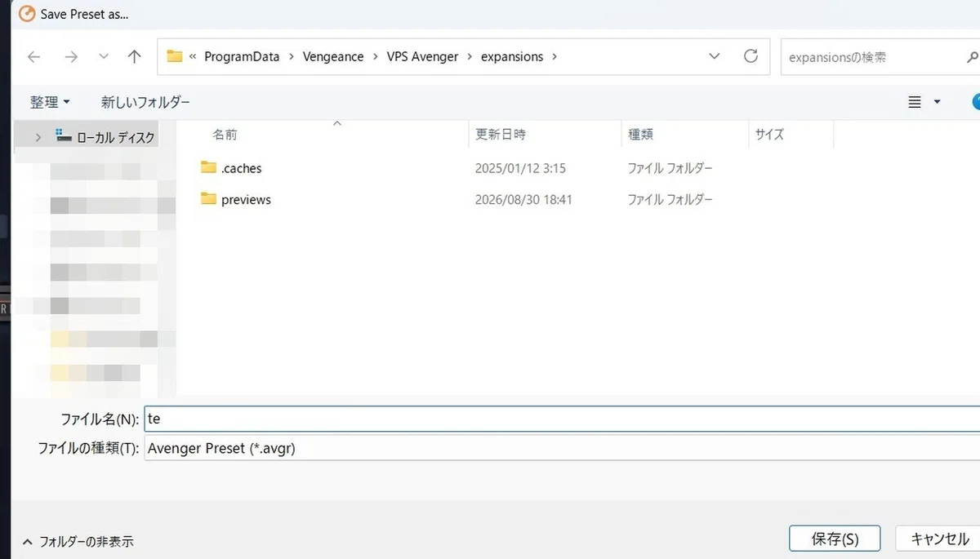Open the ファイルの種類 Avenger Preset dropdown
Viewport: 980px width, 559px height.
(x=562, y=448)
